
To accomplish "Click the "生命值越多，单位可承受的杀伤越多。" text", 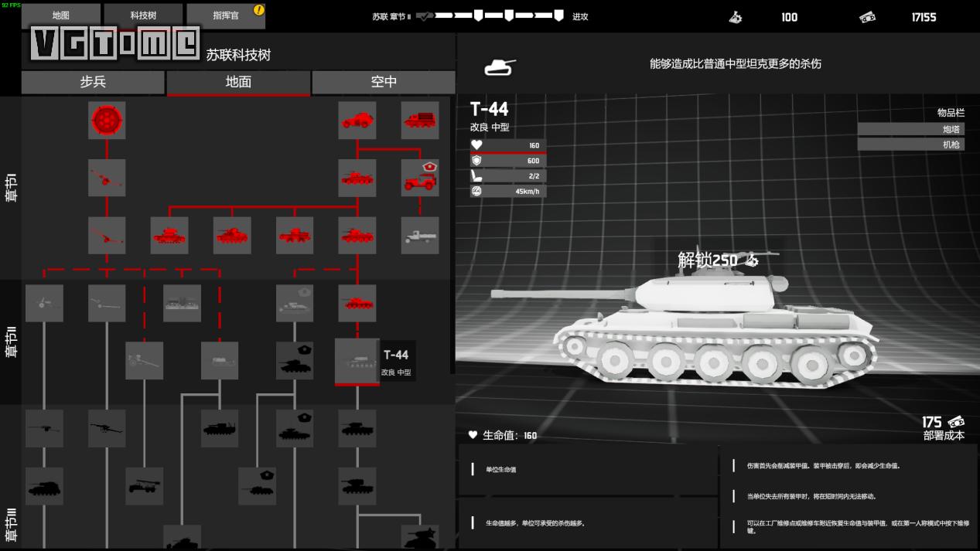I will point(535,523).
